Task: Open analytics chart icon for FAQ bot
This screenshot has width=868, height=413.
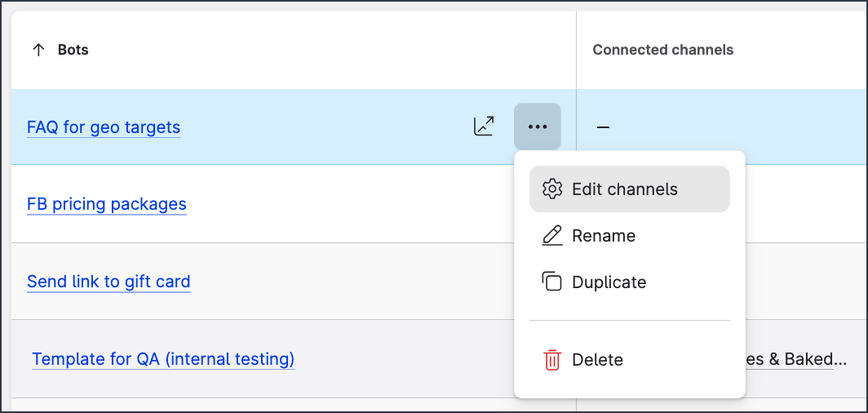Action: [484, 127]
